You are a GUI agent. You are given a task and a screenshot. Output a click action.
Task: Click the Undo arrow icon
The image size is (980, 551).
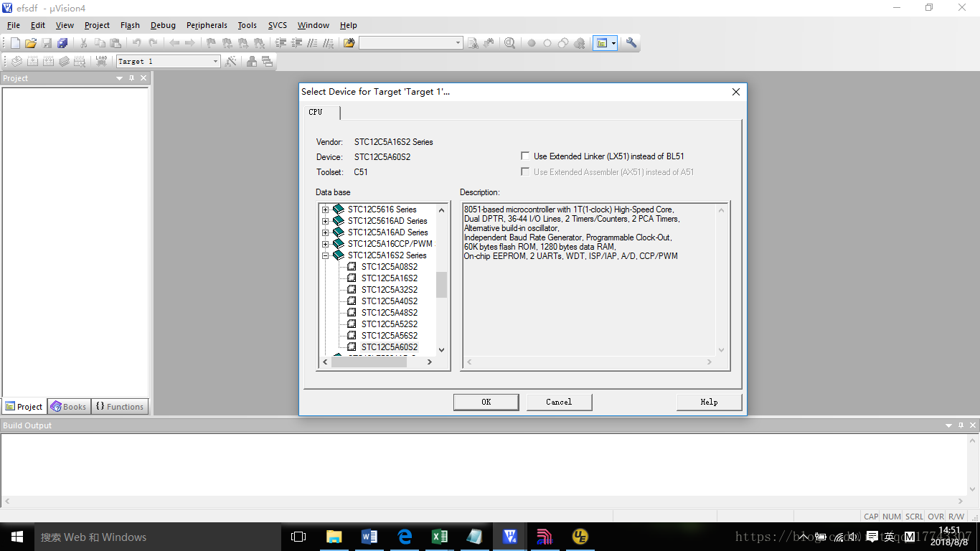(x=137, y=43)
